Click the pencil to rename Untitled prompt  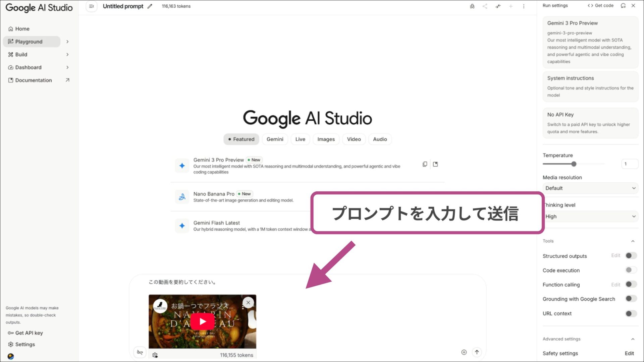click(150, 6)
